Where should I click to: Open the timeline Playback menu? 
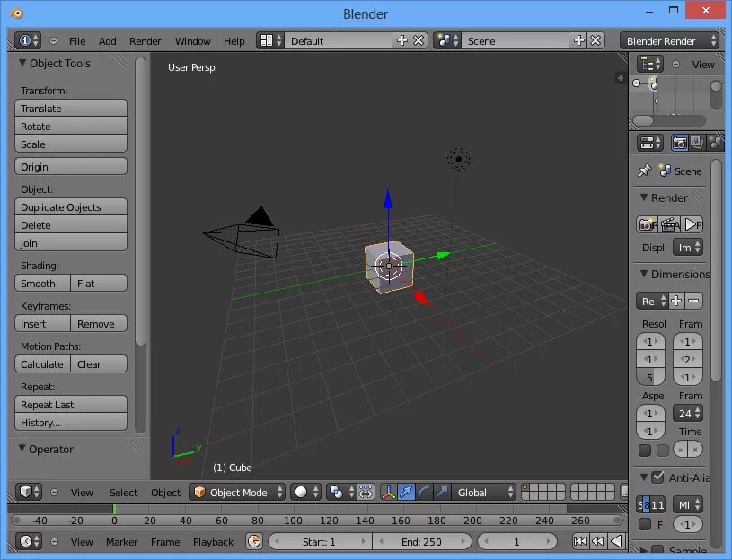coord(214,542)
